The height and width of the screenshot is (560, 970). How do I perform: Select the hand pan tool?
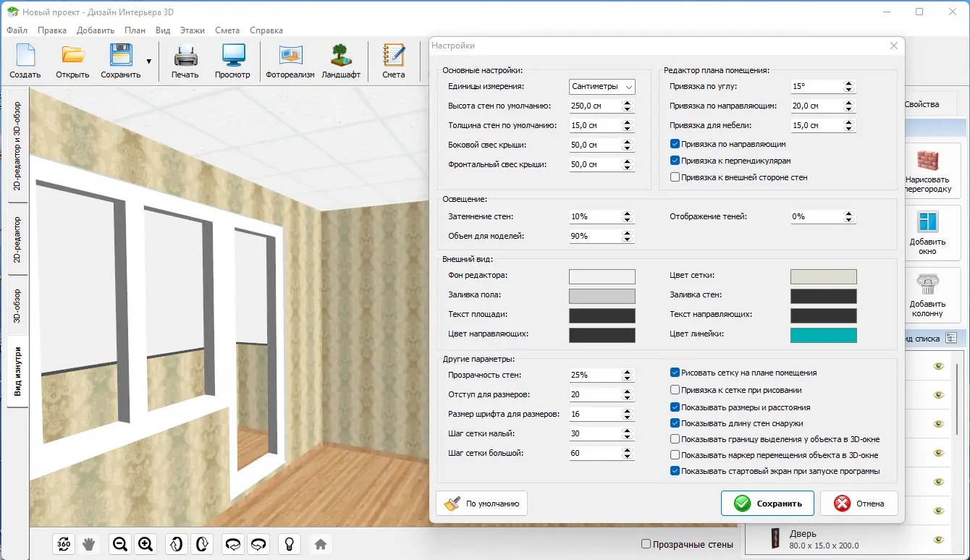point(88,543)
